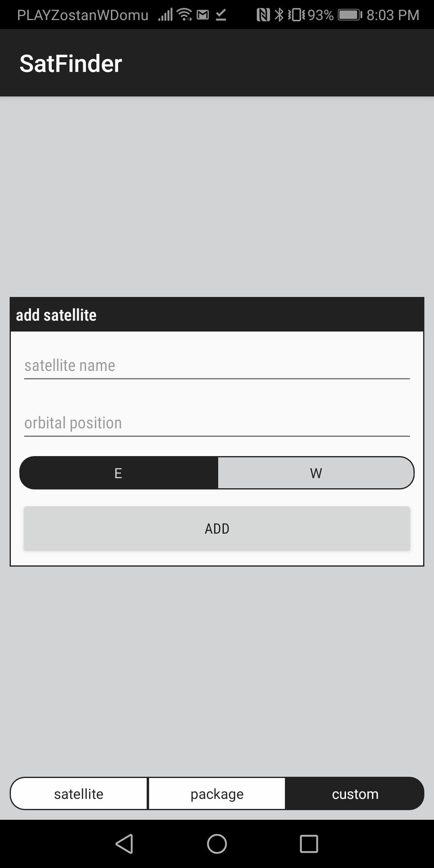Open the package tab
Screen dimensions: 434x868
tap(217, 794)
